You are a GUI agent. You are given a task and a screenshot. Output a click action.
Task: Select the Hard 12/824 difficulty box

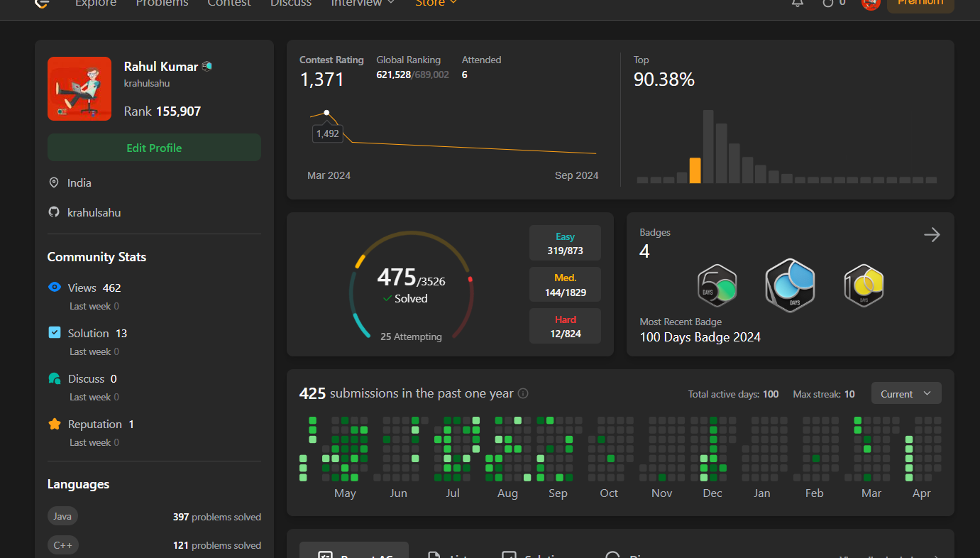pos(565,326)
